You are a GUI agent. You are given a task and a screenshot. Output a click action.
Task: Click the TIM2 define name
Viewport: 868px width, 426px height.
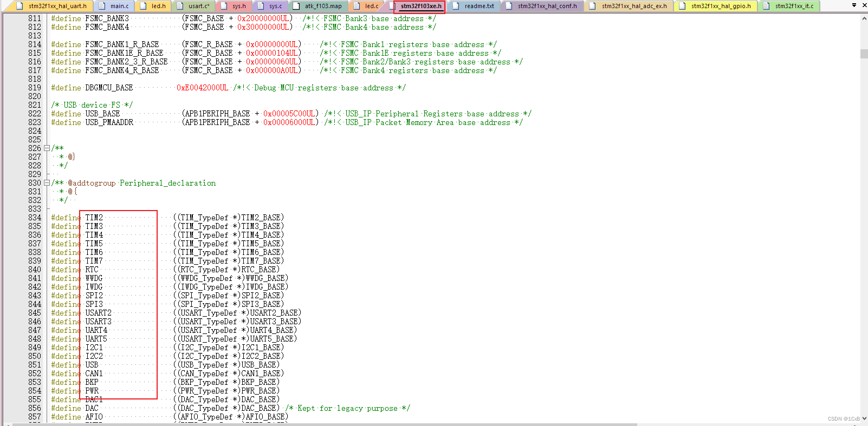click(x=94, y=218)
